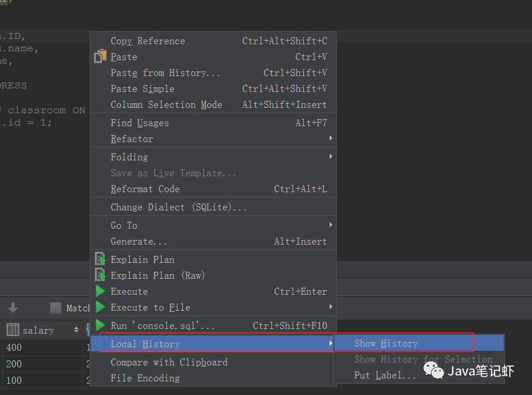The width and height of the screenshot is (532, 395).
Task: Click Copy Reference menu item
Action: 147,41
